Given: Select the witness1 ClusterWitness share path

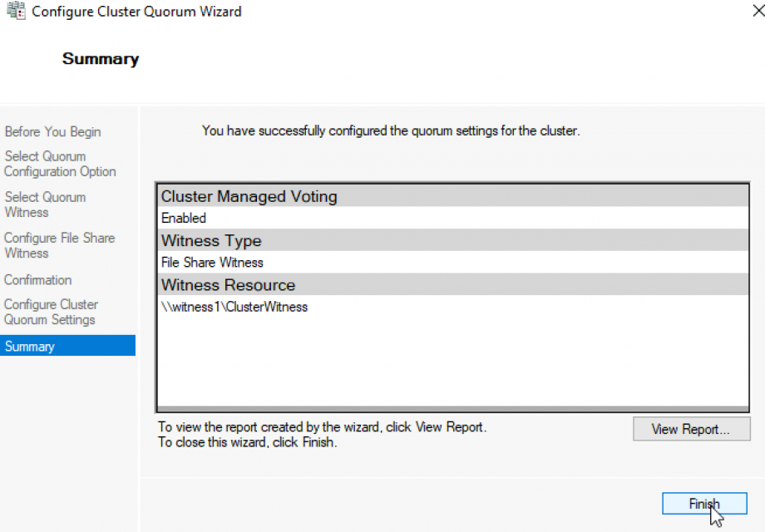Looking at the screenshot, I should (234, 306).
